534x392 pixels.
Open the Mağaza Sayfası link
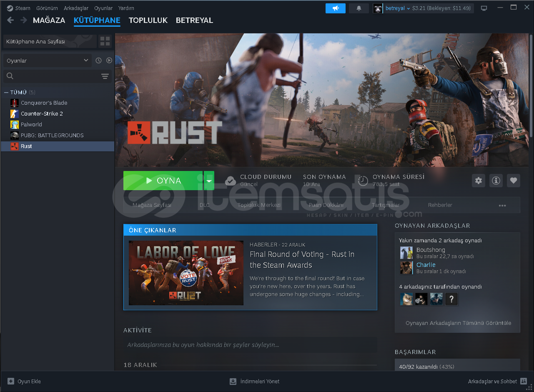152,205
